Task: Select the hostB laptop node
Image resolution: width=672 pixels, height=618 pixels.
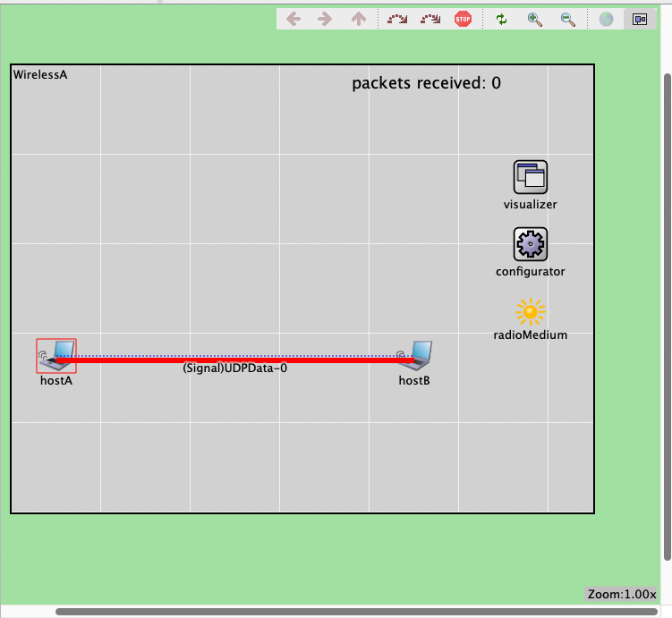Action: click(x=415, y=355)
